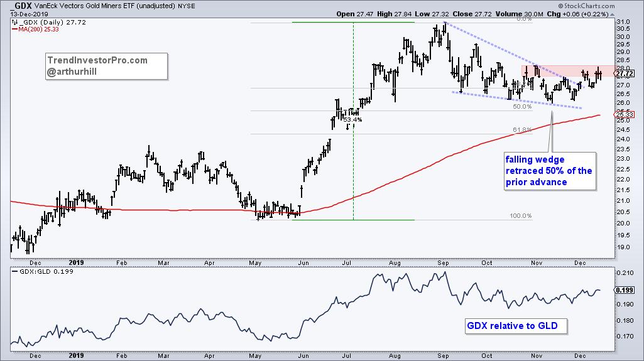Click the Close 27.72 value in the header
This screenshot has height=361, width=644.
tap(472, 14)
